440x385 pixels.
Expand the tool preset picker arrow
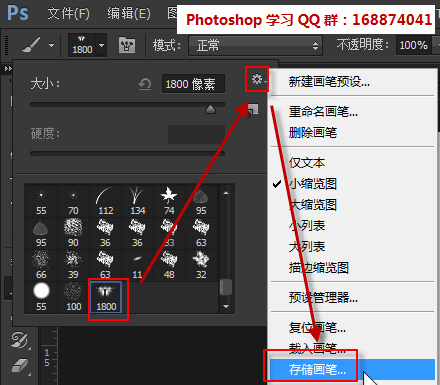tap(51, 45)
